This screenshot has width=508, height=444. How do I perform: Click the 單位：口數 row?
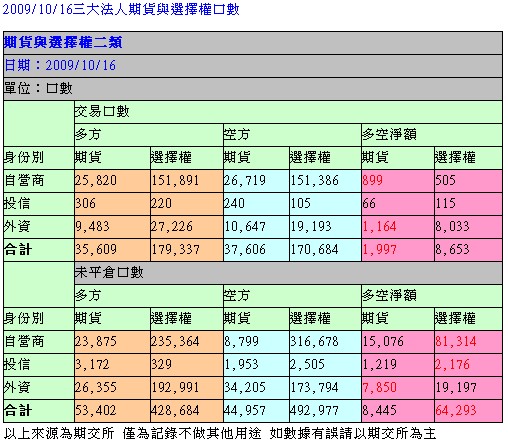(253, 88)
